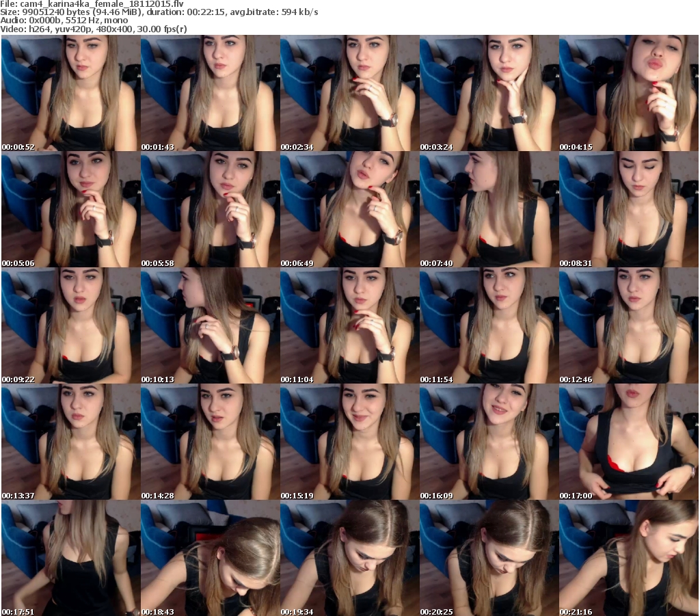The width and height of the screenshot is (700, 616).
Task: Click the frame timestamped 00:17:00
Action: [x=629, y=442]
